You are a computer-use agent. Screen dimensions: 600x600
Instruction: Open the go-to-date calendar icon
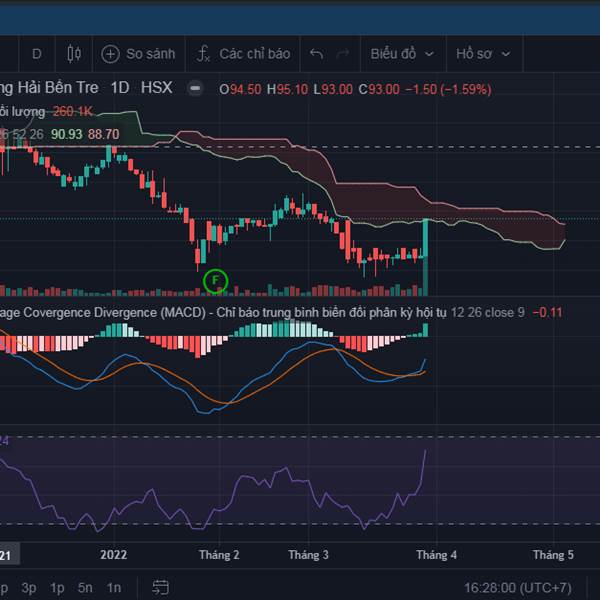click(x=160, y=587)
